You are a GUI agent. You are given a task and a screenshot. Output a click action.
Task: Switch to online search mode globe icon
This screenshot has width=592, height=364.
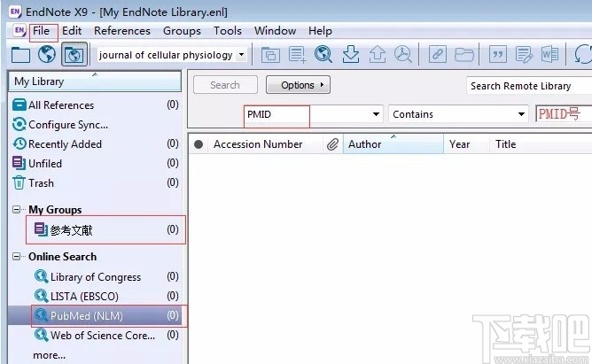[x=47, y=54]
